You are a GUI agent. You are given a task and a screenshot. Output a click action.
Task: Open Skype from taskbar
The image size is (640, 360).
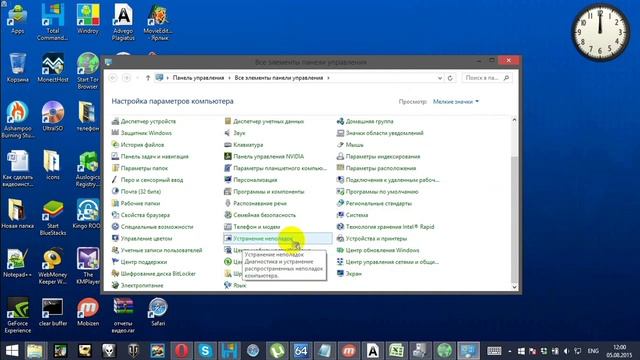(205, 351)
